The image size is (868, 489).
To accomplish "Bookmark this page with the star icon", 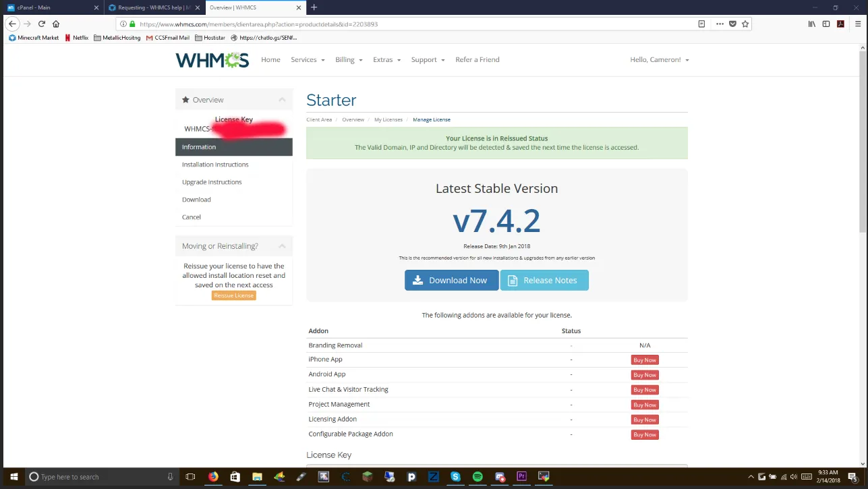I will 745,24.
